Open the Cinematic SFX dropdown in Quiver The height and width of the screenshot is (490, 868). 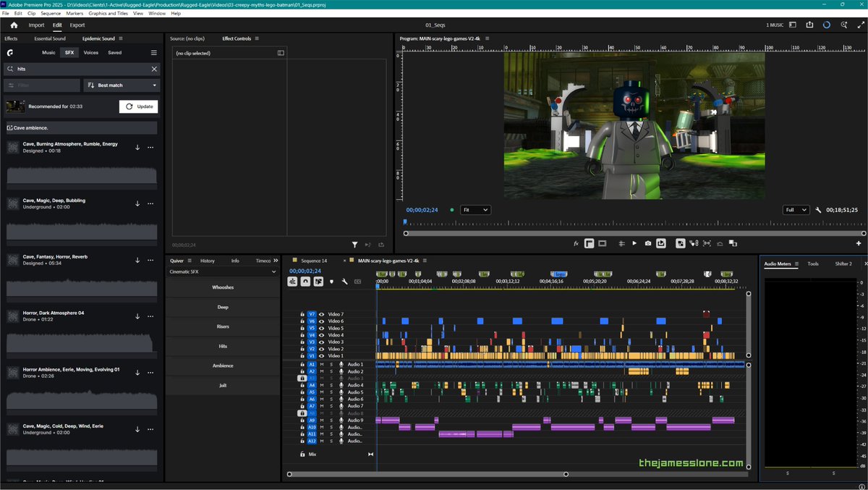pos(222,272)
